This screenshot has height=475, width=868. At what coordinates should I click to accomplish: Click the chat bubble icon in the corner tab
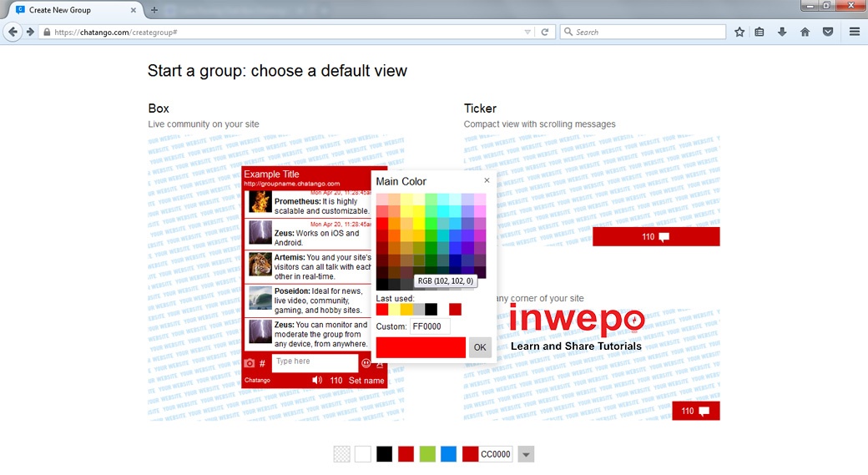pyautogui.click(x=704, y=412)
